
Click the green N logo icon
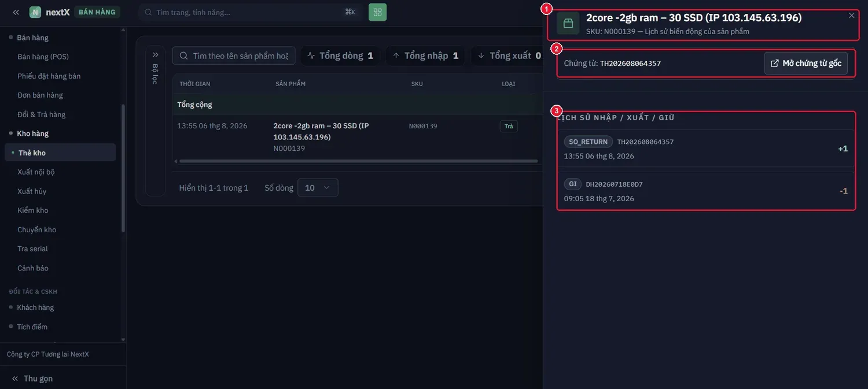pyautogui.click(x=35, y=12)
